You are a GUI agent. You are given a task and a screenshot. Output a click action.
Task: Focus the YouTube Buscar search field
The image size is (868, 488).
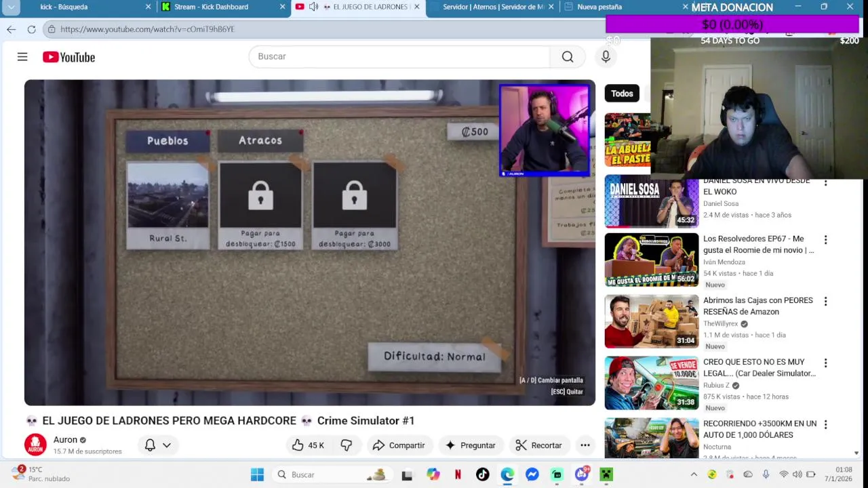point(399,56)
